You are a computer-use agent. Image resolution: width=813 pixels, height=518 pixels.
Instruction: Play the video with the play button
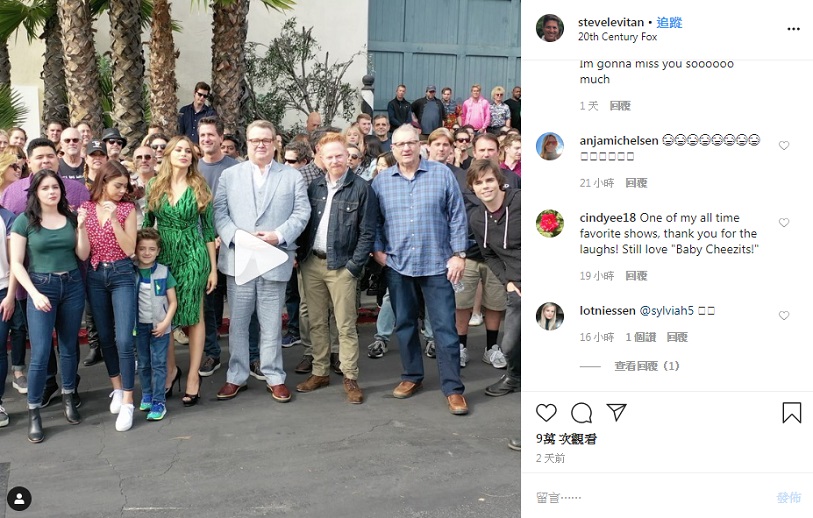pyautogui.click(x=260, y=258)
